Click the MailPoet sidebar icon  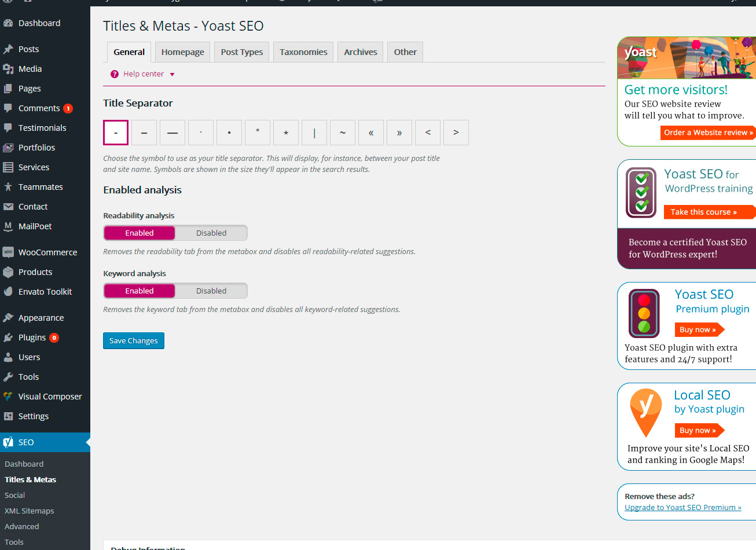(x=8, y=226)
